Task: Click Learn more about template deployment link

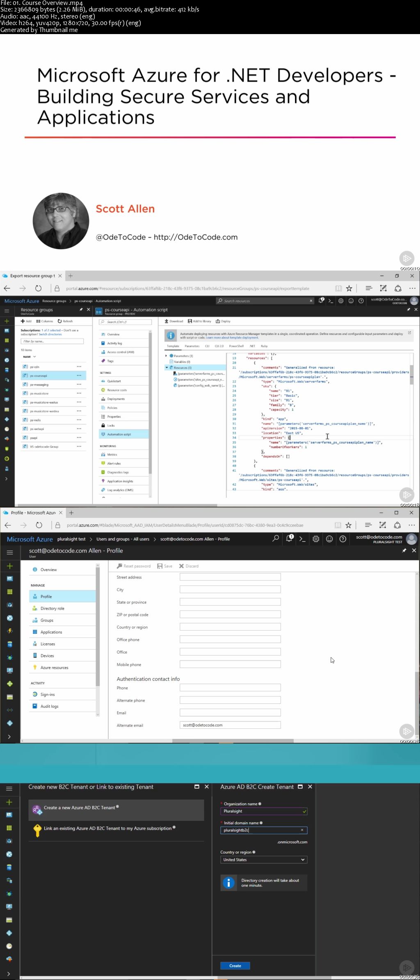Action: (232, 337)
